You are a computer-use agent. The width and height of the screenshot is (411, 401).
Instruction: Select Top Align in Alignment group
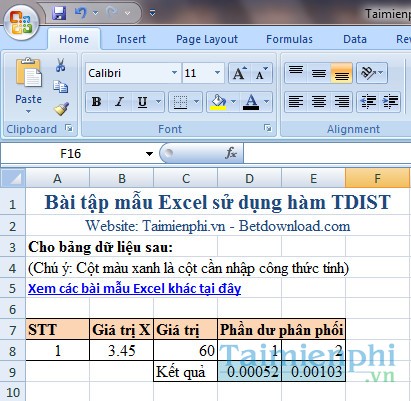[296, 73]
